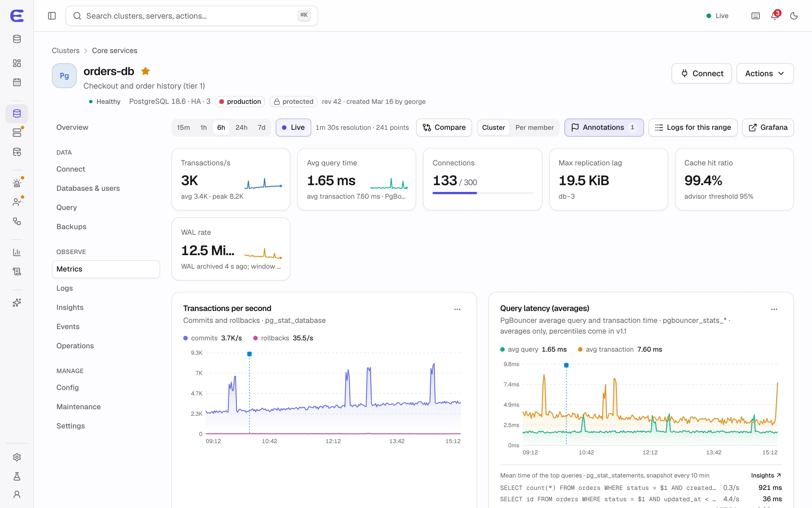Open the bar chart icon in the left rail
This screenshot has width=812, height=508.
click(17, 252)
